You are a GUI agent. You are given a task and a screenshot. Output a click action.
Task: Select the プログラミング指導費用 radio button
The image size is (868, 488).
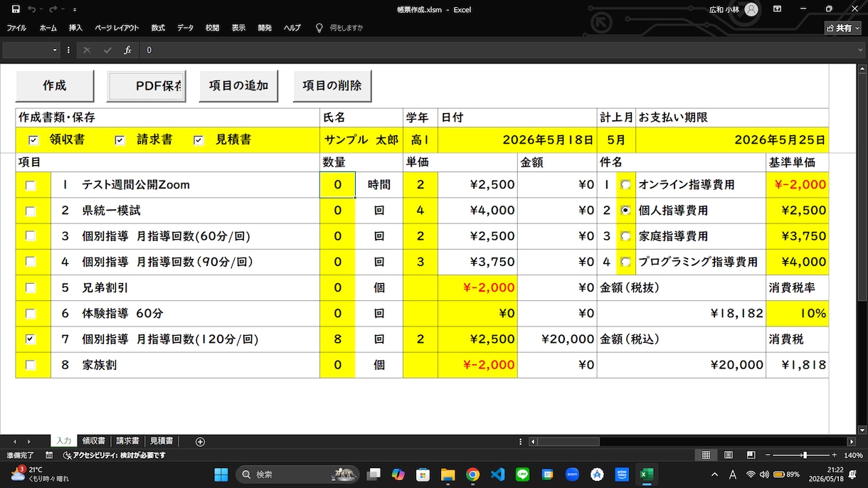(625, 262)
